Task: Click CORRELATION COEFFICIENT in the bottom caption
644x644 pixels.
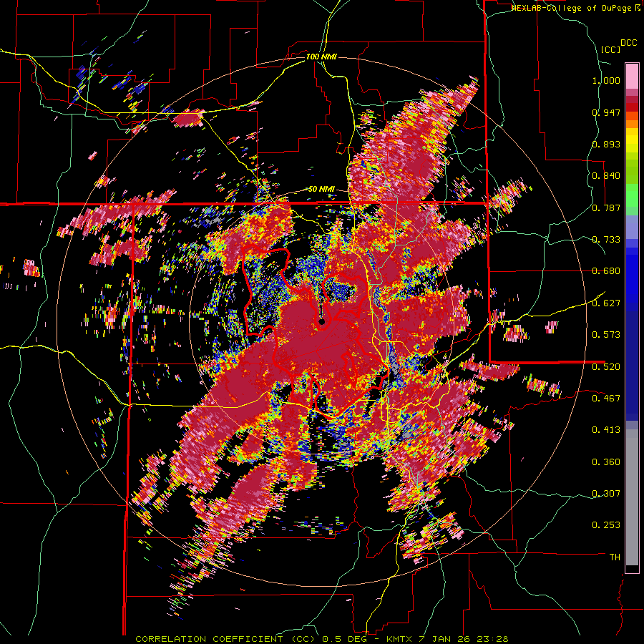Action: click(209, 639)
